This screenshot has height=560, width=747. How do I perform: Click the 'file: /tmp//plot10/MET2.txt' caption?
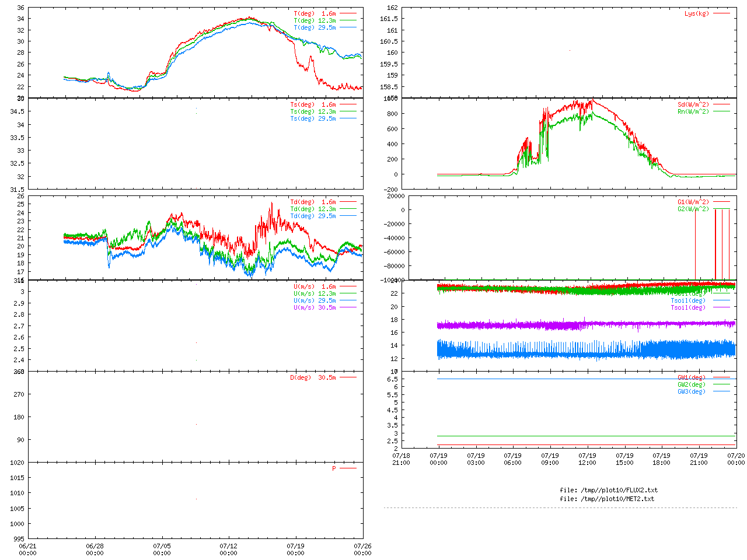607,499
